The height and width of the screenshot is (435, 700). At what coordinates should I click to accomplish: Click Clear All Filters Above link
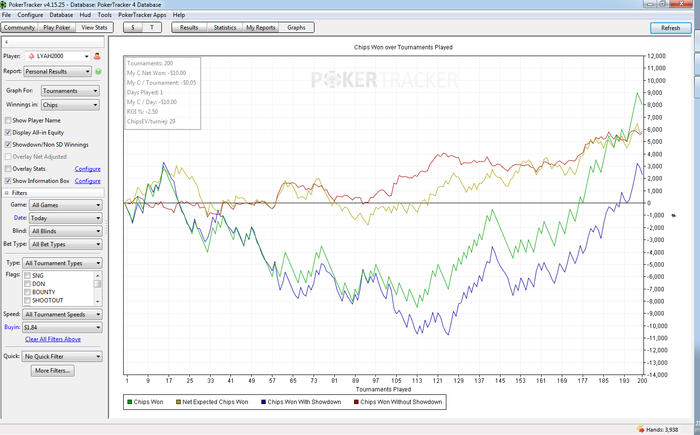pyautogui.click(x=53, y=339)
